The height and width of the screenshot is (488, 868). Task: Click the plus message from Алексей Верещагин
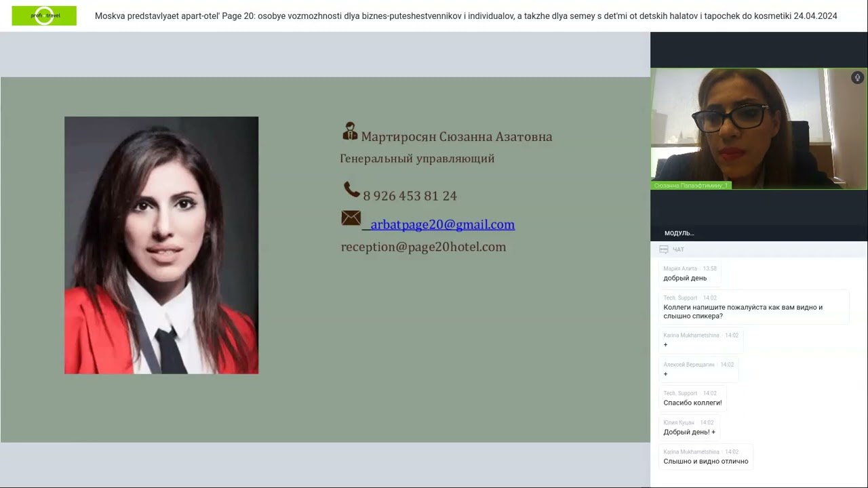(666, 374)
